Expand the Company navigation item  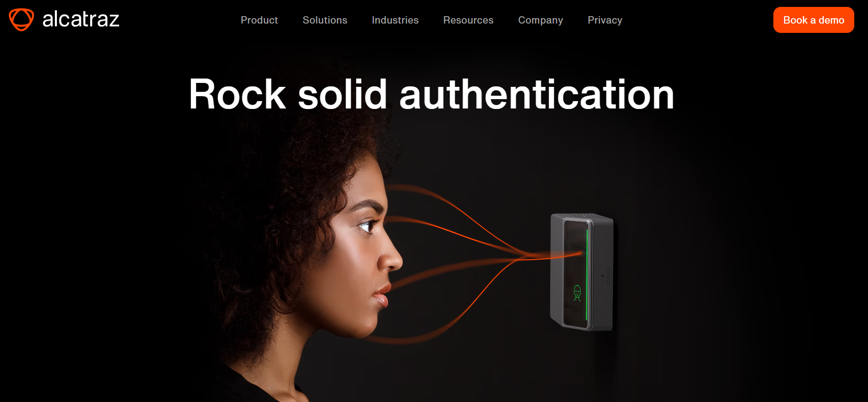(x=540, y=20)
